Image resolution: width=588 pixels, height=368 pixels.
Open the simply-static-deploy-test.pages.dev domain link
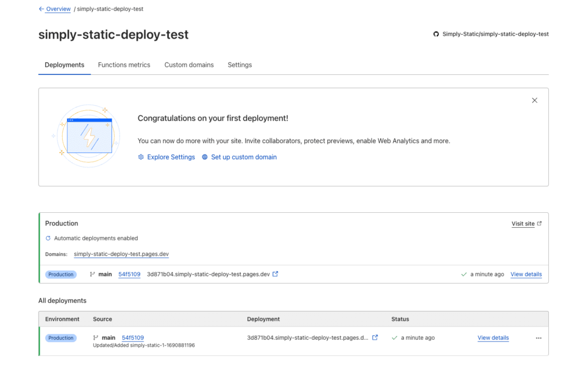click(x=121, y=254)
